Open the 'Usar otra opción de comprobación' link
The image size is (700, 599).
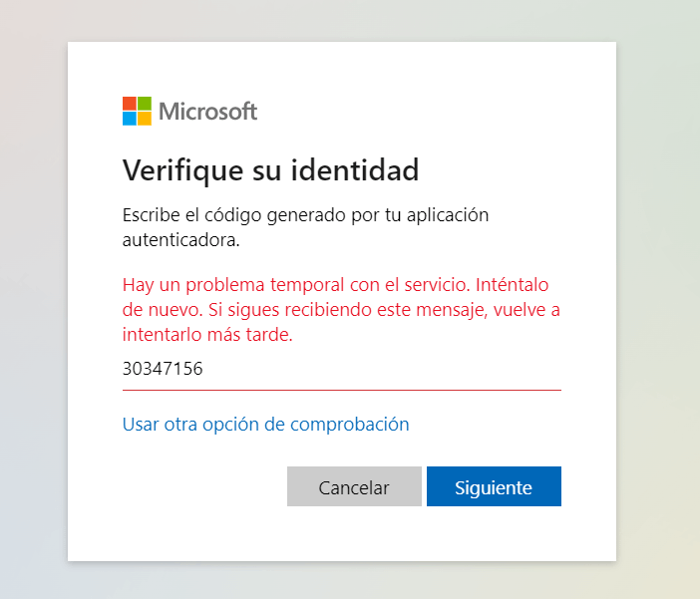[265, 424]
